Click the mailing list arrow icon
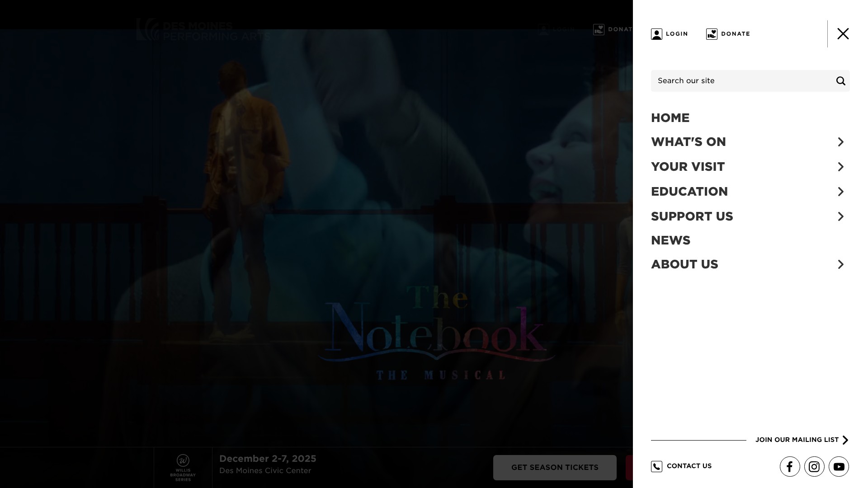The width and height of the screenshot is (868, 488). pos(845,440)
